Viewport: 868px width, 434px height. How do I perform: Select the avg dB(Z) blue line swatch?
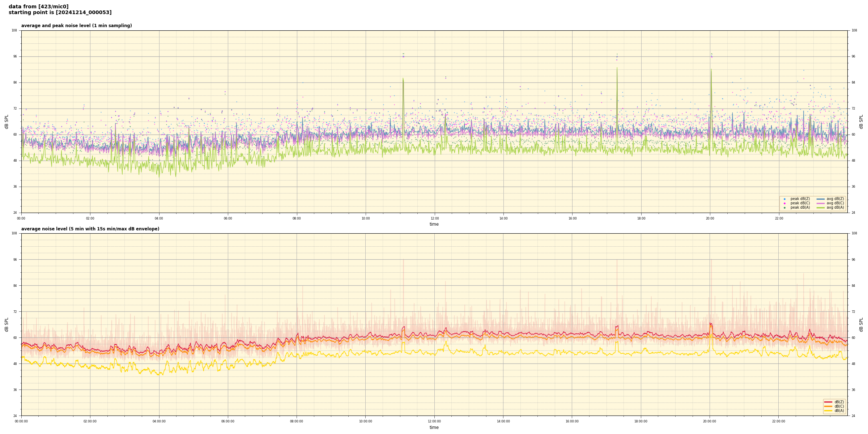(x=820, y=199)
